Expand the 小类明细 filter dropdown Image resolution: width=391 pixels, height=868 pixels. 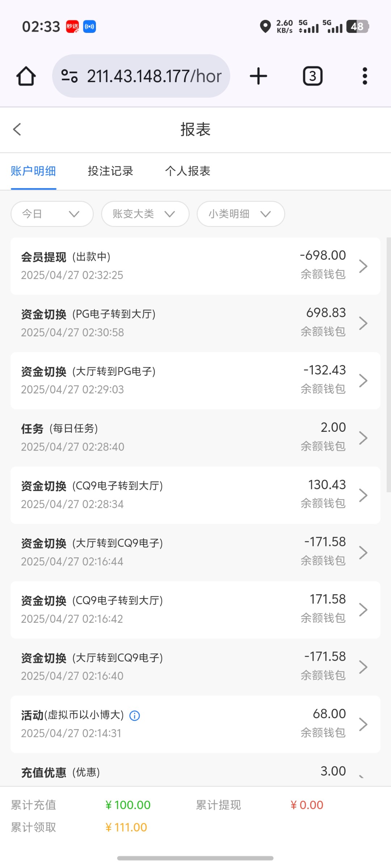coord(241,214)
